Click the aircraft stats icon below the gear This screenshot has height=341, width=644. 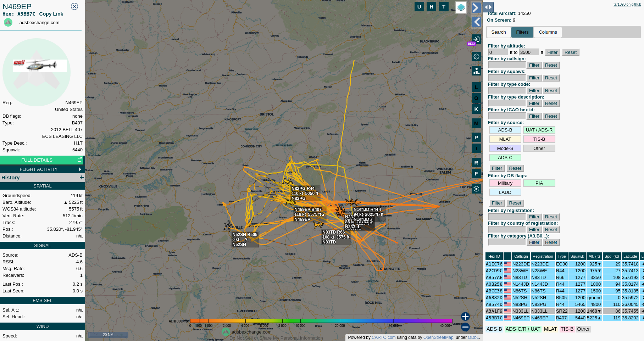(x=476, y=71)
